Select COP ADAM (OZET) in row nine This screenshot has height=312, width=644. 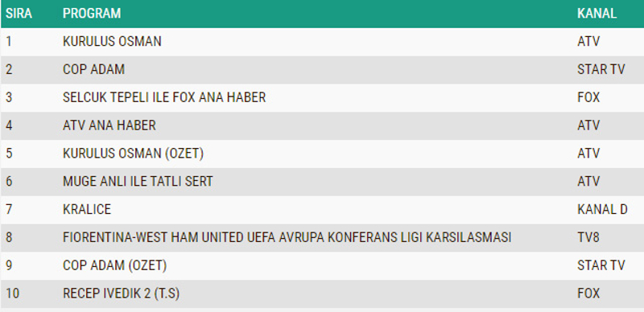(x=114, y=265)
